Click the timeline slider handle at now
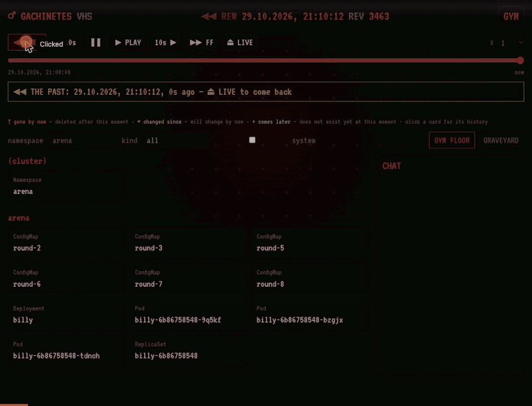 click(520, 60)
